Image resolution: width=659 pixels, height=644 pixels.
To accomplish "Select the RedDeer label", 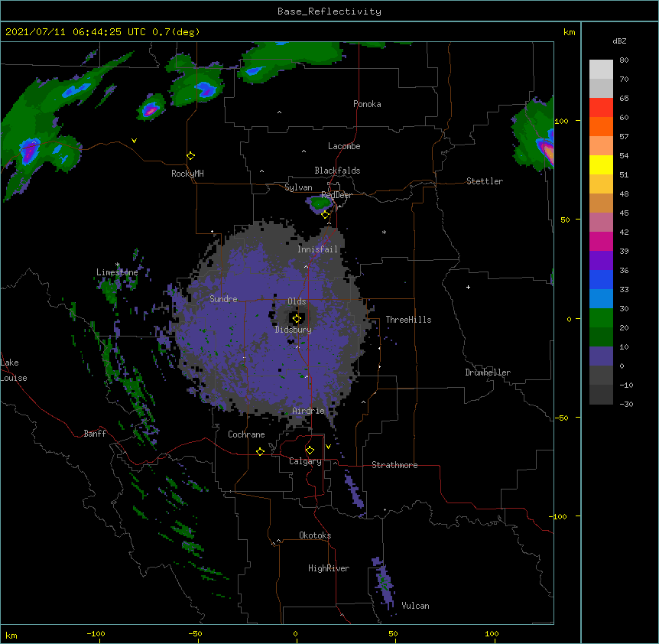I will click(336, 195).
